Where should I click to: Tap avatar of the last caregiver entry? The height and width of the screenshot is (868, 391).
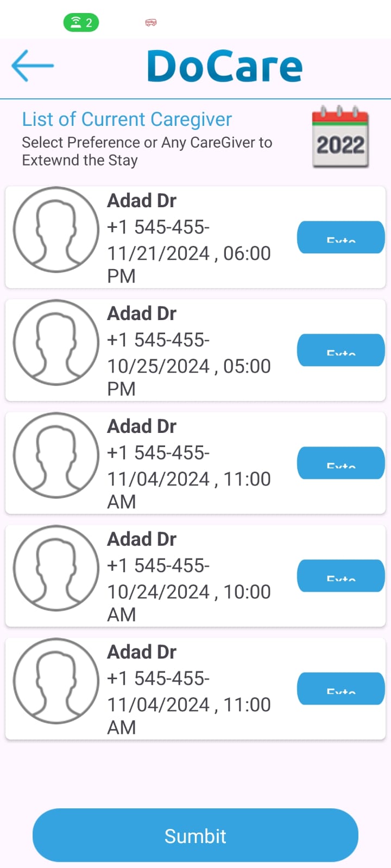(x=56, y=681)
